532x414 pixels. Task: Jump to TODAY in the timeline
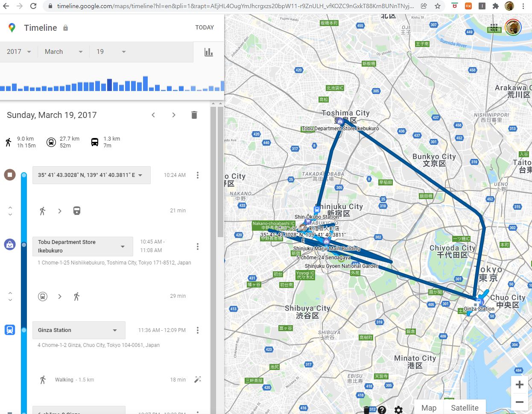click(205, 27)
